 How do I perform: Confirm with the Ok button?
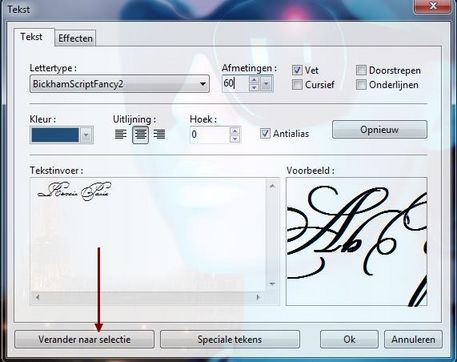pyautogui.click(x=349, y=339)
